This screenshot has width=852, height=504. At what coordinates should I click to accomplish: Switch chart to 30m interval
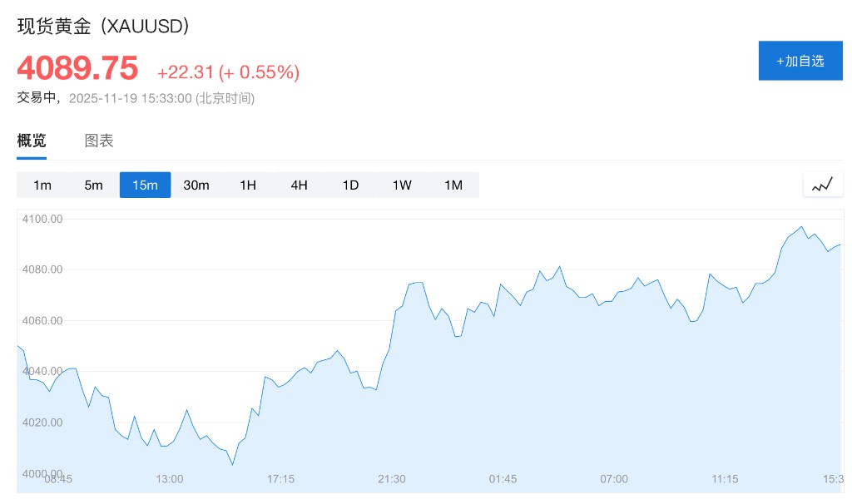click(196, 185)
